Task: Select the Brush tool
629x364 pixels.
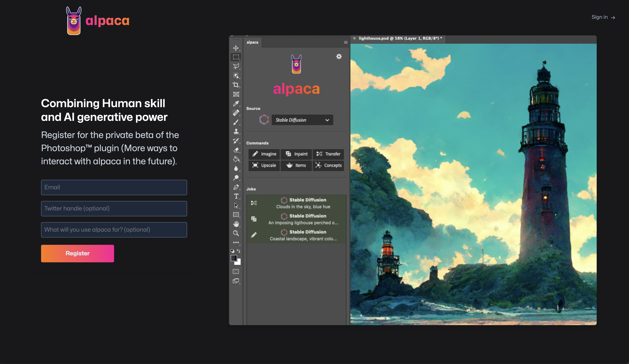Action: [x=236, y=122]
